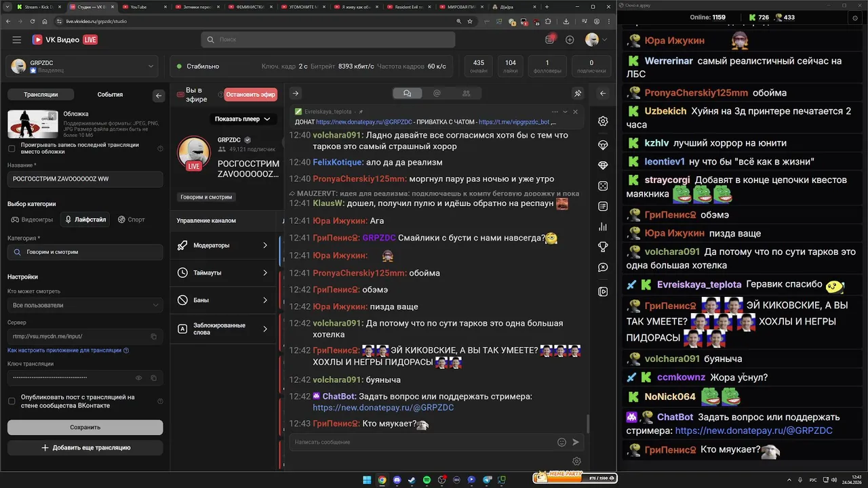
Task: Expand the Таймауты section
Action: [223, 272]
